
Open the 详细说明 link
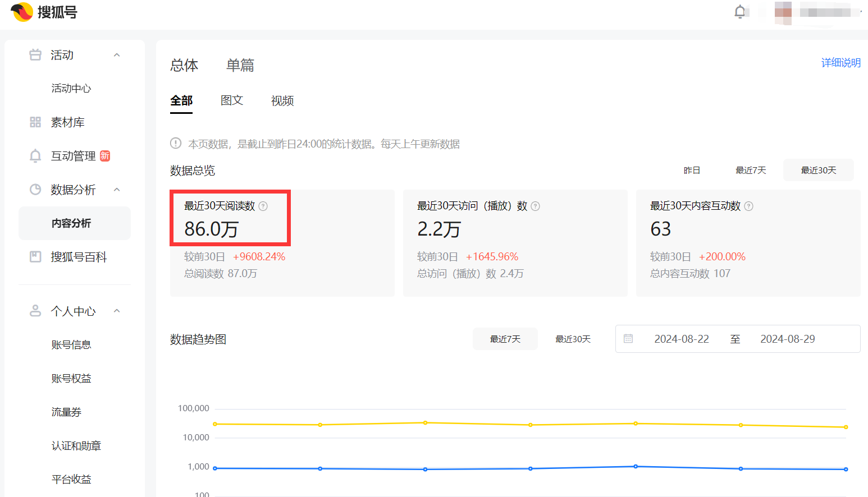pyautogui.click(x=840, y=63)
